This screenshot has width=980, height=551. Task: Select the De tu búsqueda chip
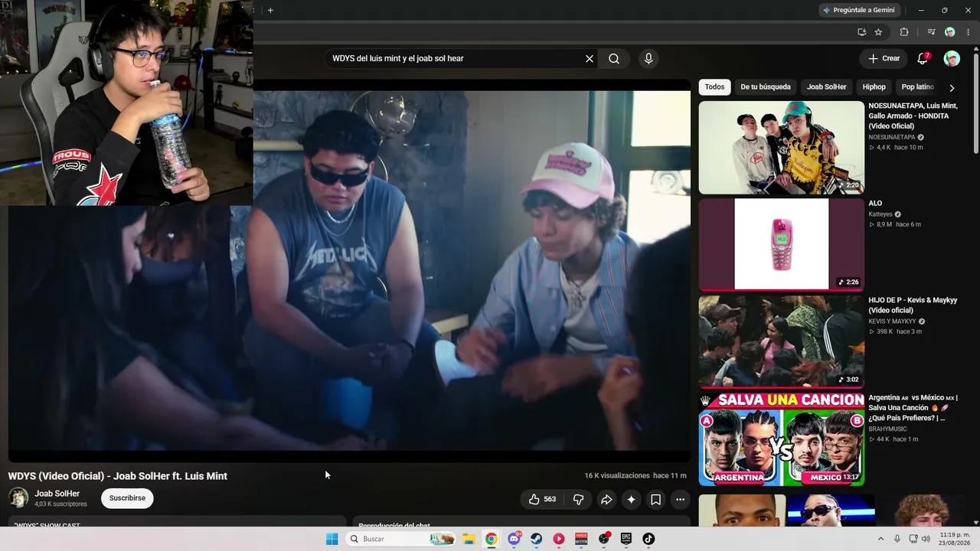point(766,87)
